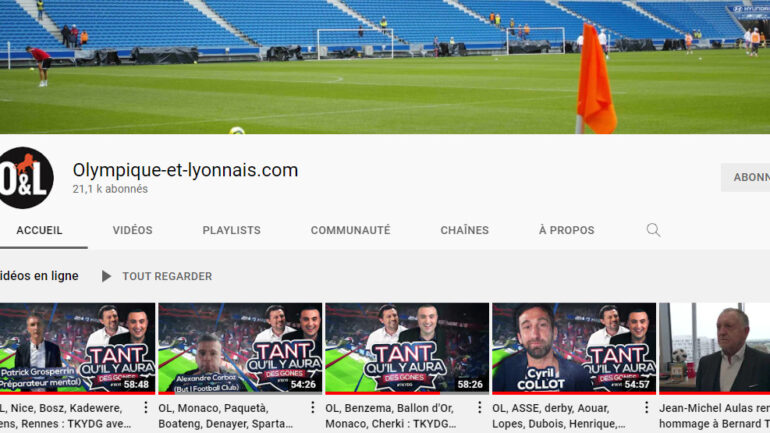This screenshot has height=433, width=770.
Task: Open the Playlists tab
Action: pyautogui.click(x=231, y=230)
